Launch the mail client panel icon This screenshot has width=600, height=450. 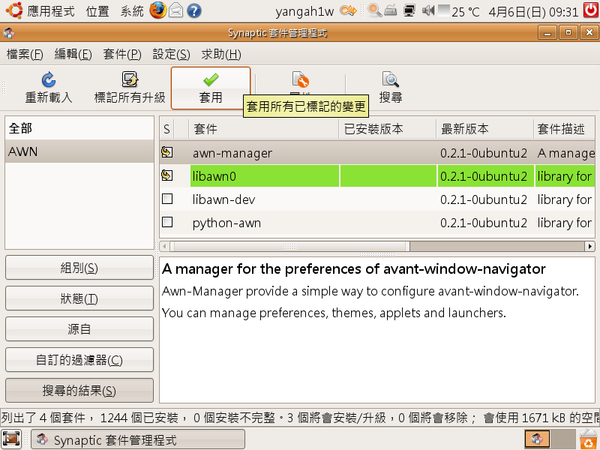(x=176, y=10)
